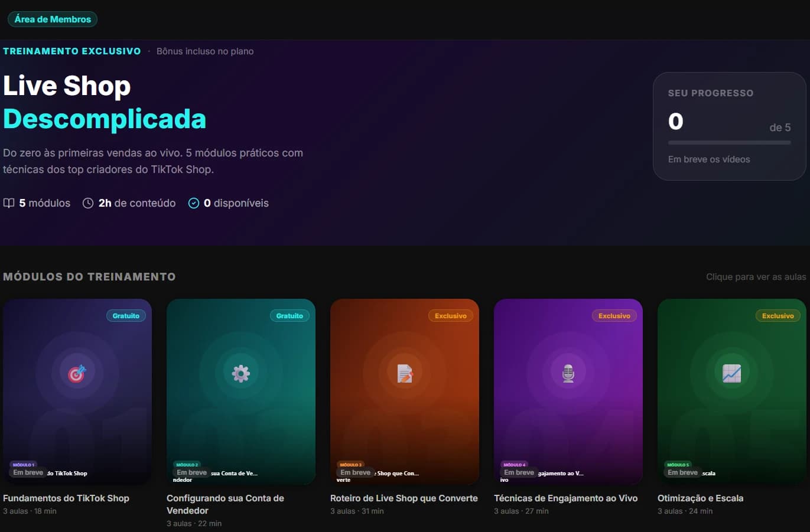The image size is (810, 532).
Task: Click the Módulo 1 label on first card
Action: [x=24, y=465]
